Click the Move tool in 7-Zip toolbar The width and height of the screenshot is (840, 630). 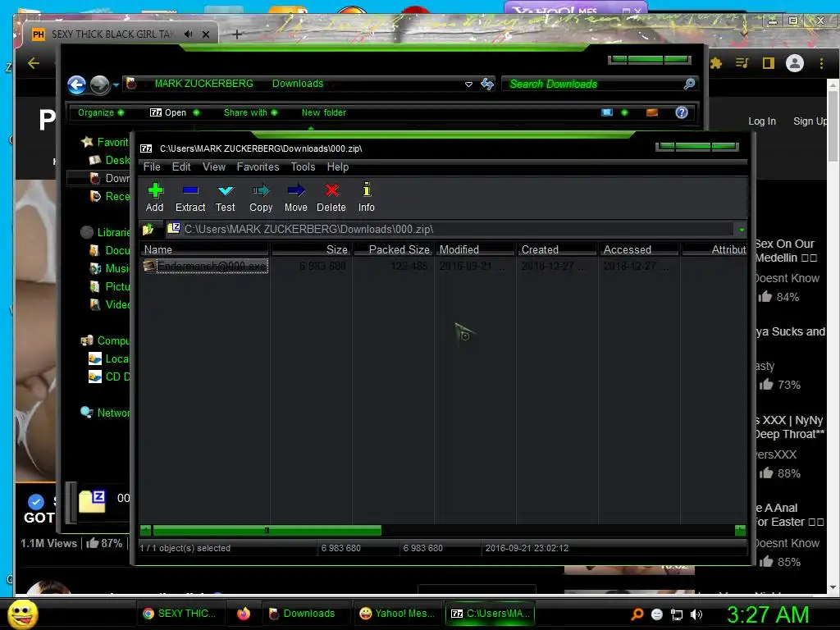(295, 198)
